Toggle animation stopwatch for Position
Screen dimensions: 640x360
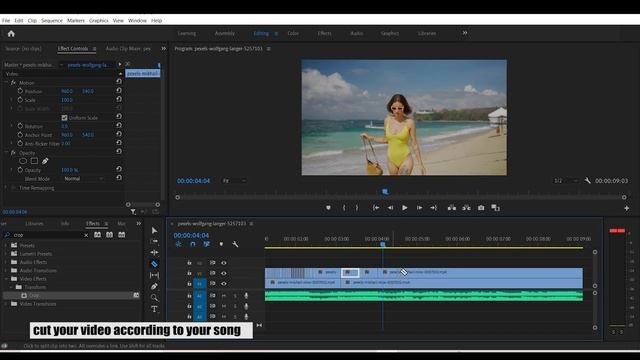[20, 91]
